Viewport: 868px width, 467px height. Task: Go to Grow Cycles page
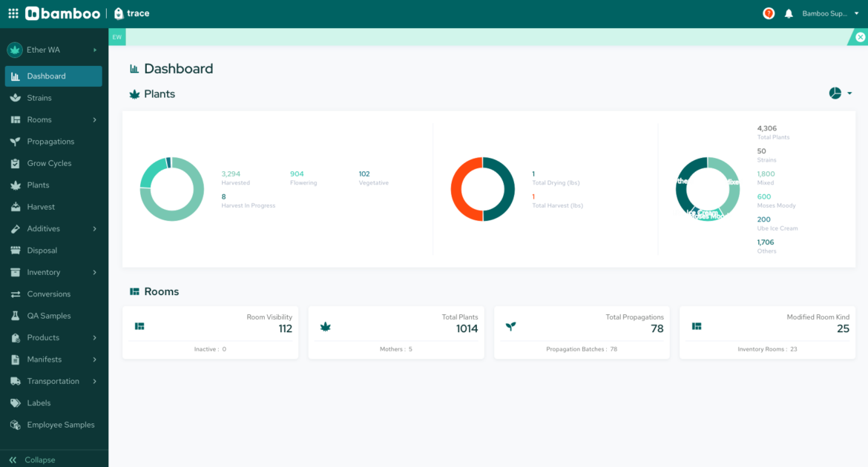49,163
